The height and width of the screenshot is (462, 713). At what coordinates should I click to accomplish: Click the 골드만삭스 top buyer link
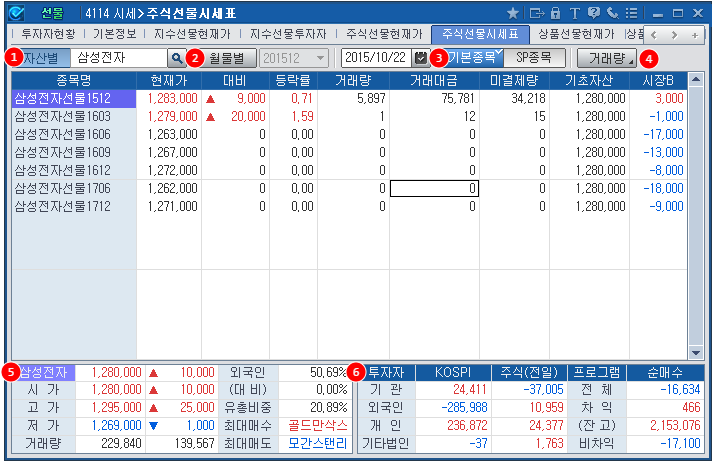coord(318,426)
